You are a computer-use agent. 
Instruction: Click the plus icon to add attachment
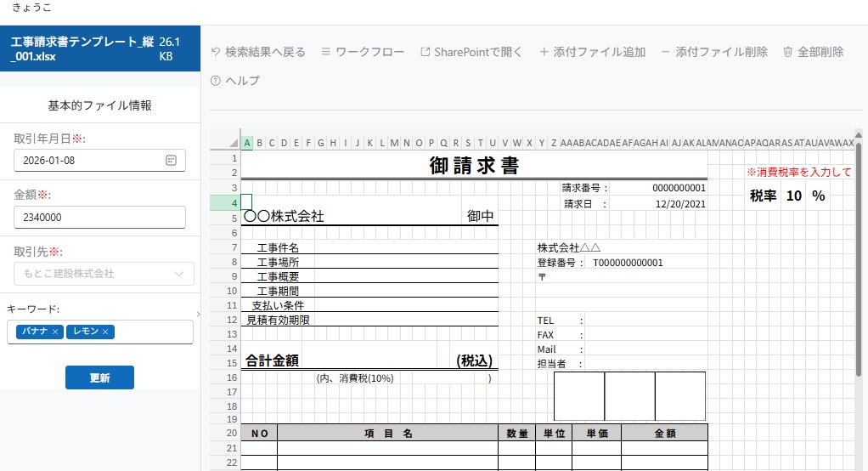544,52
